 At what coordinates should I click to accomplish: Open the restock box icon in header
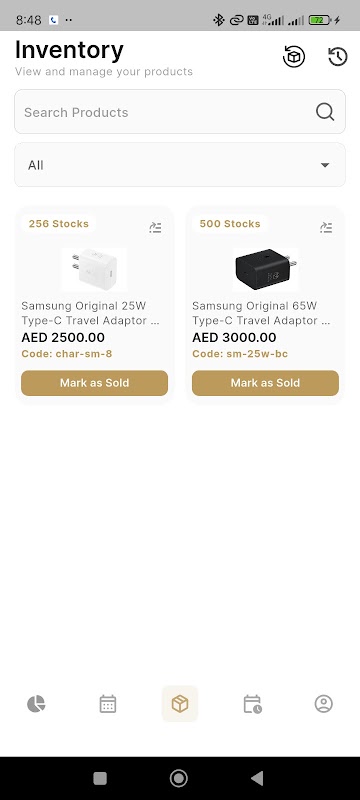click(x=294, y=56)
